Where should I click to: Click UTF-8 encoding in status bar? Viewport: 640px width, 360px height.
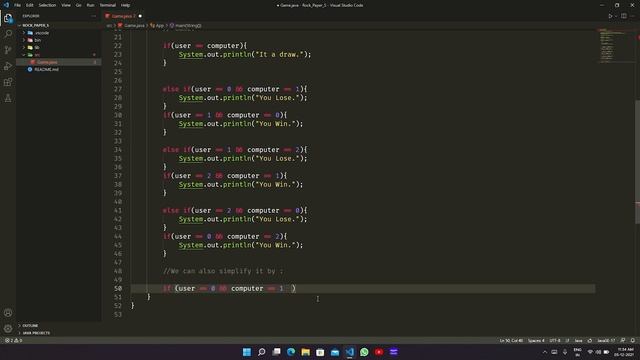pyautogui.click(x=555, y=340)
